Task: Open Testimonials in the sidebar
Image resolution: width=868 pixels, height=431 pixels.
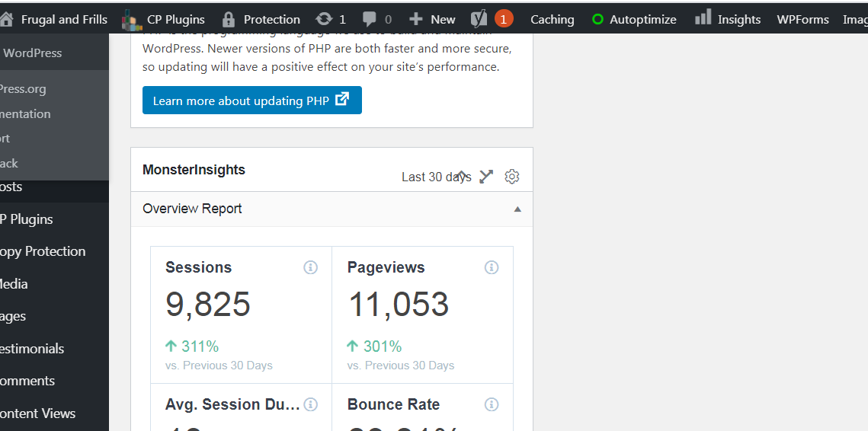Action: (32, 349)
